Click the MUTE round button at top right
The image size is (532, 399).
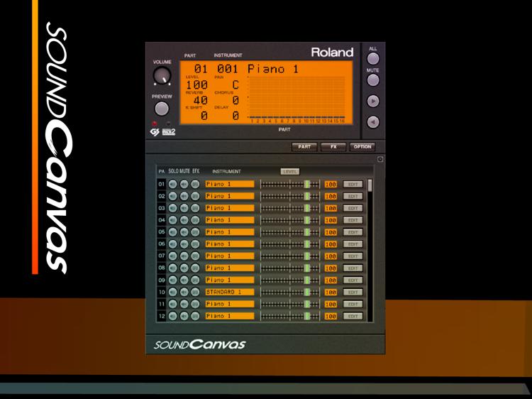coord(373,80)
